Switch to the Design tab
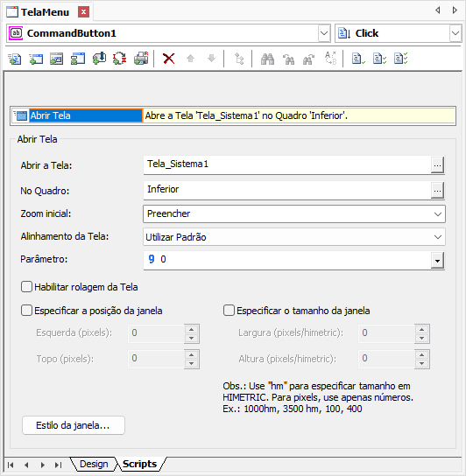The image size is (466, 476). 94,464
